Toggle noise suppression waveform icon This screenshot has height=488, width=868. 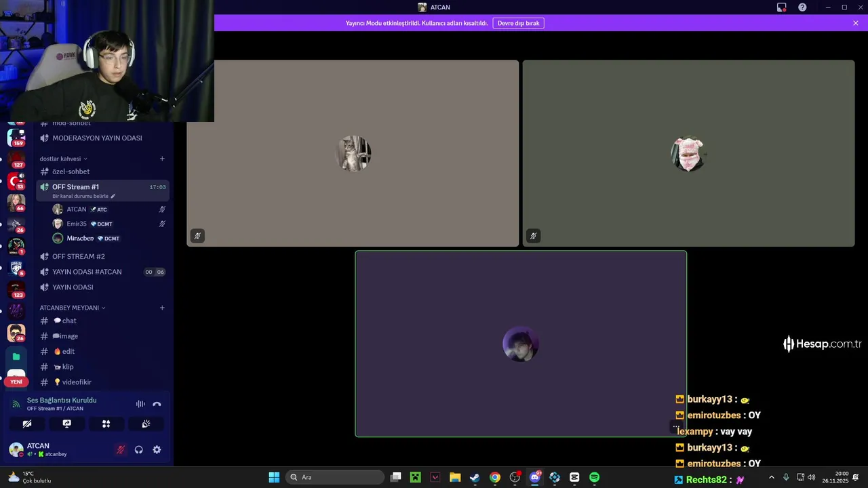coord(140,404)
